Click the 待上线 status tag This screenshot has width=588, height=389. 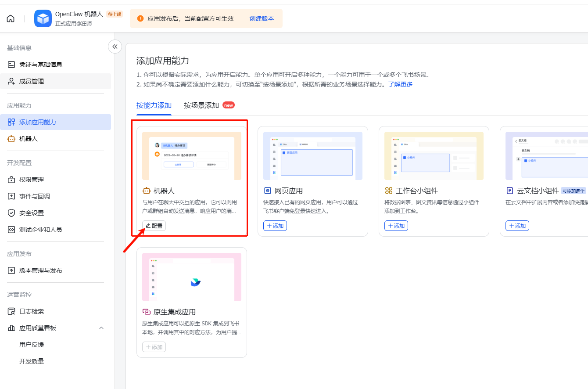[115, 14]
